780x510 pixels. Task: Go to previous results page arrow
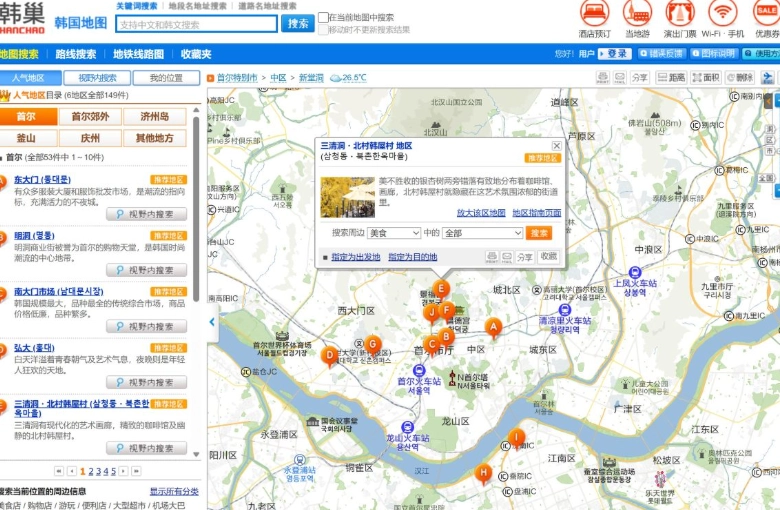pos(72,471)
